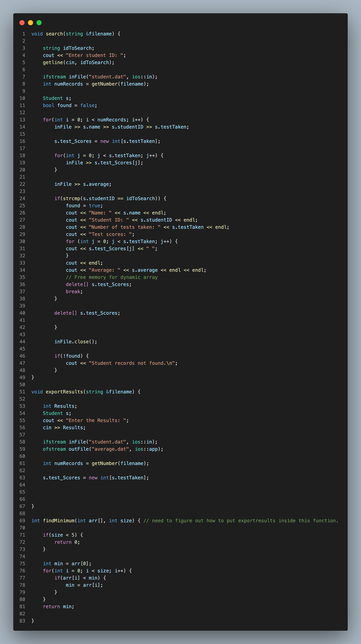Click line number 1 in gutter

pyautogui.click(x=24, y=34)
